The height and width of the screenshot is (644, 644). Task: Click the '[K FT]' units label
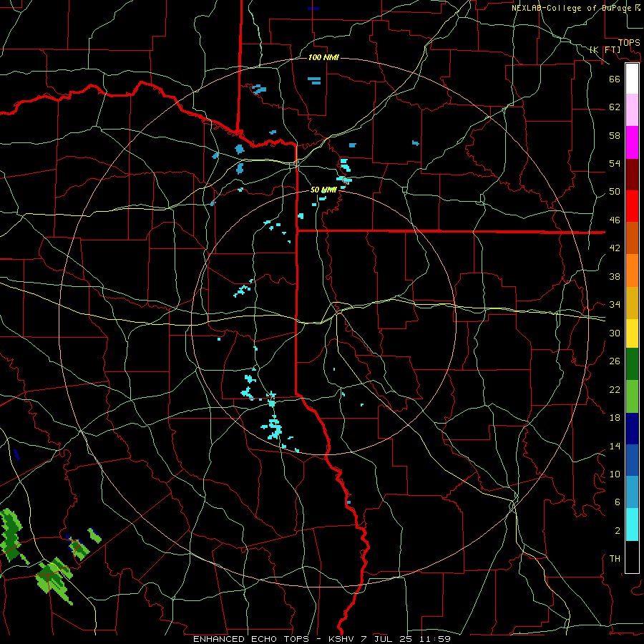coord(605,49)
